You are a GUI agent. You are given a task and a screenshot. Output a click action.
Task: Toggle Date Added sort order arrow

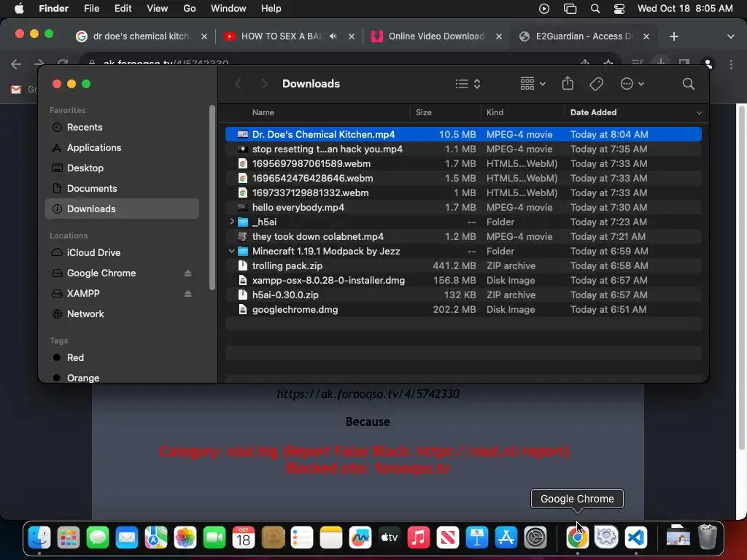click(x=699, y=113)
